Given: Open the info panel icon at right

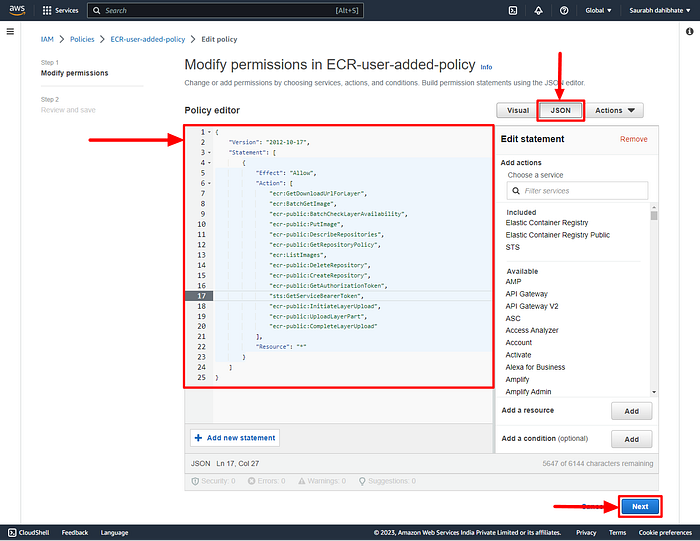Looking at the screenshot, I should [x=689, y=31].
